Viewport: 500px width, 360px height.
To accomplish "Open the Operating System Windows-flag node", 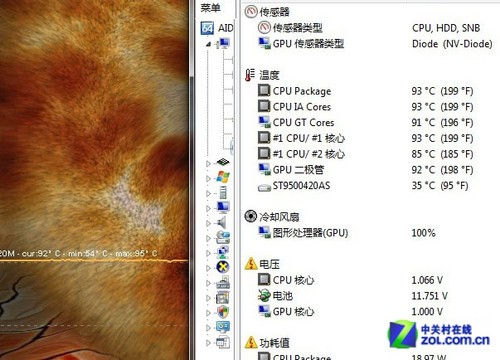I will [223, 177].
